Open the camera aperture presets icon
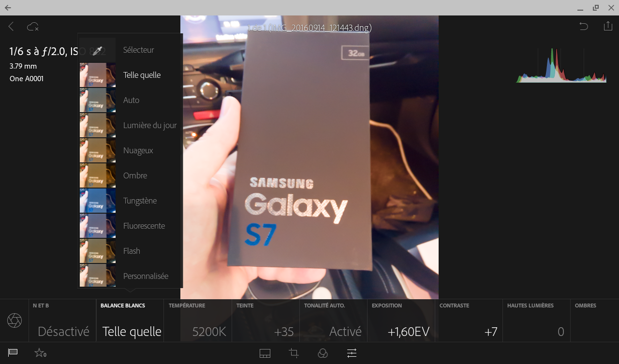Screen dimensions: 619x364 click(15, 320)
